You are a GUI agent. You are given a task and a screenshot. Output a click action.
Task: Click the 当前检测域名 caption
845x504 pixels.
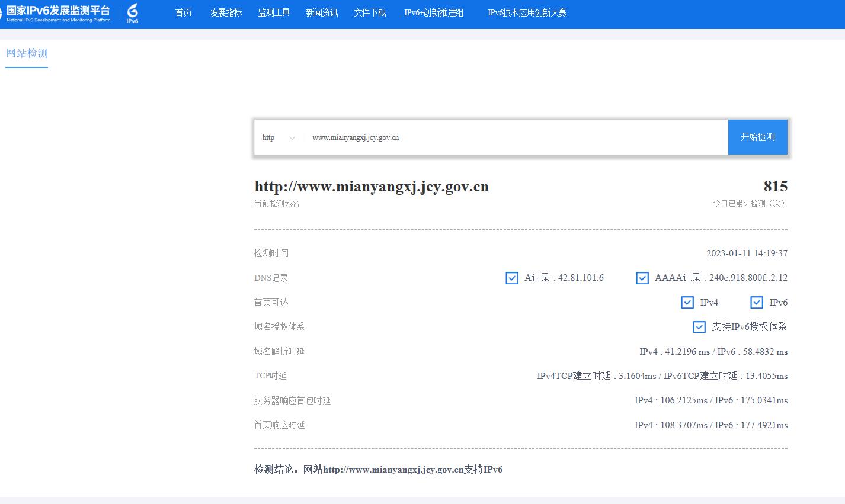[277, 203]
